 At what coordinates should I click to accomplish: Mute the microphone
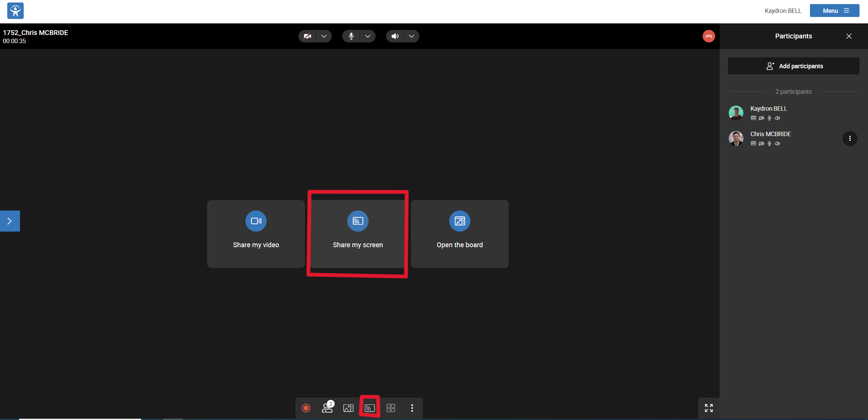coord(351,36)
